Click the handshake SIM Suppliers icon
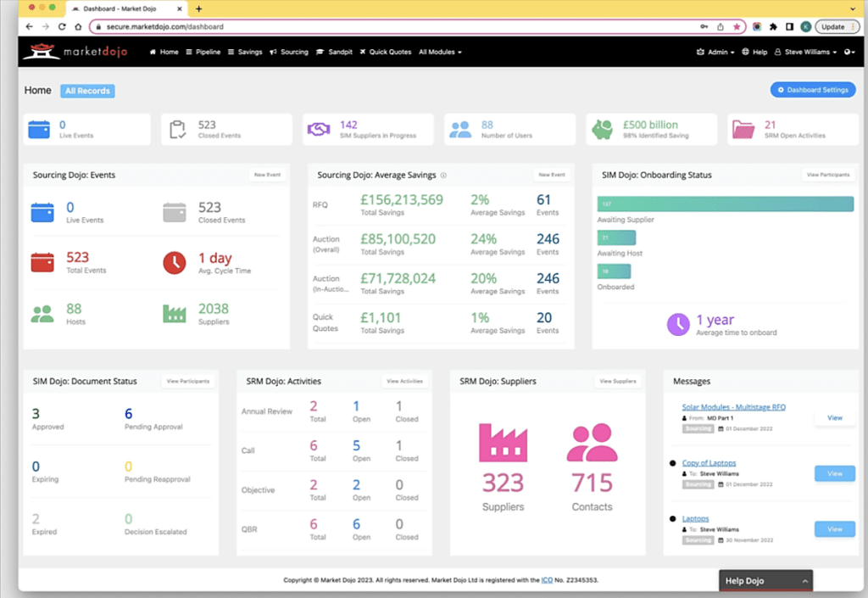 pos(318,127)
